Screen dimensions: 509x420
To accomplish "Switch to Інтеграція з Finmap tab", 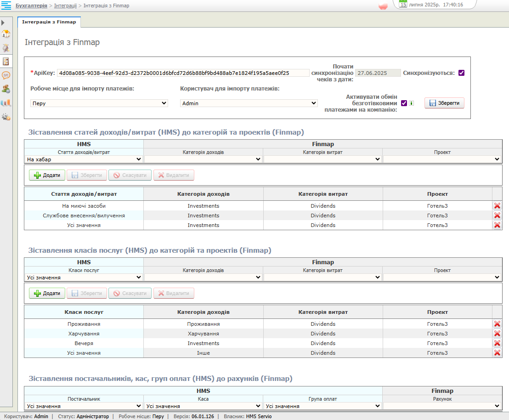I will pos(49,22).
